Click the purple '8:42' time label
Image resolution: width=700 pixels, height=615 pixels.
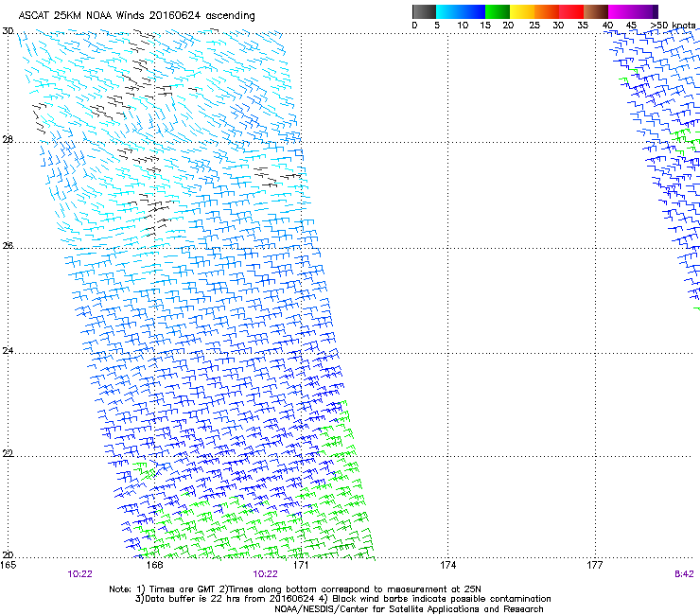(684, 574)
